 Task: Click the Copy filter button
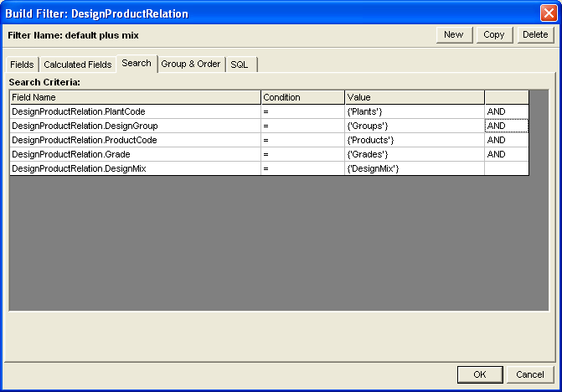pos(493,35)
